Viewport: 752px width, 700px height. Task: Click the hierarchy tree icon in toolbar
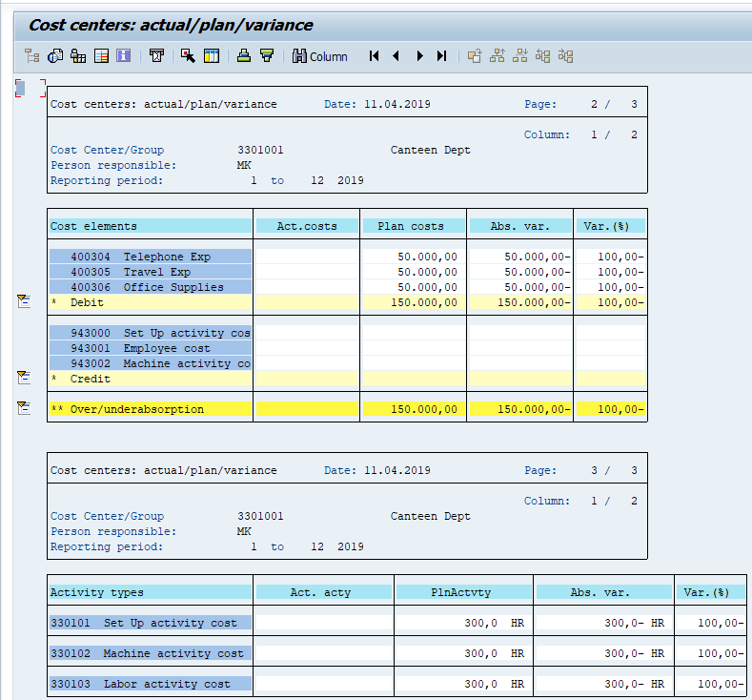tap(31, 56)
